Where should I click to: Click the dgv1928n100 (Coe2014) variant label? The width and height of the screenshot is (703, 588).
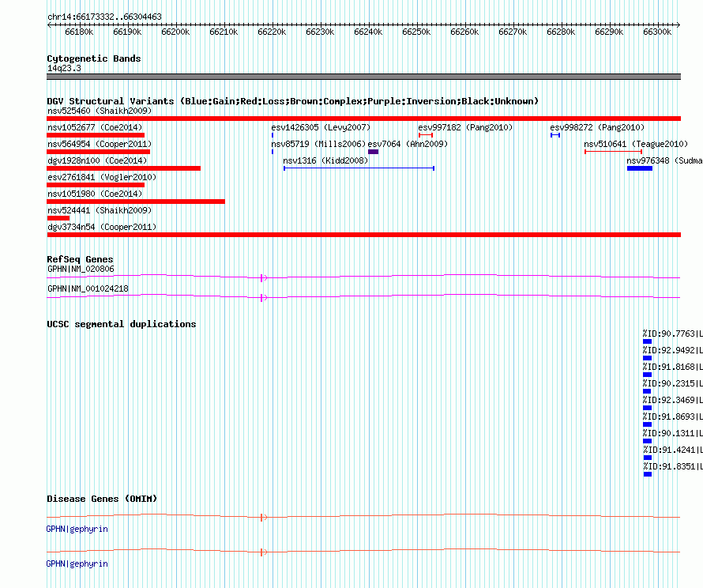(97, 160)
